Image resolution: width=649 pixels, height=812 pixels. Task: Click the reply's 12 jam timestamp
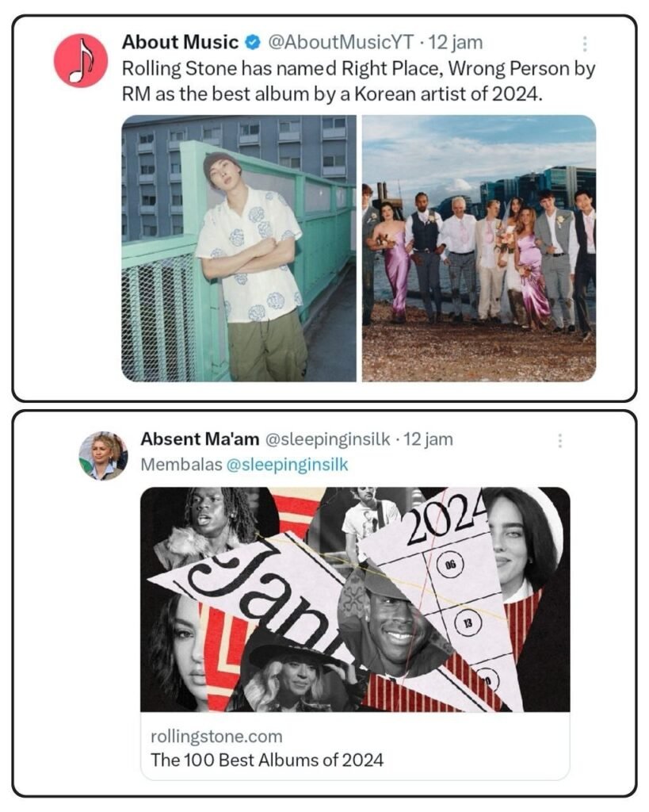tap(428, 439)
